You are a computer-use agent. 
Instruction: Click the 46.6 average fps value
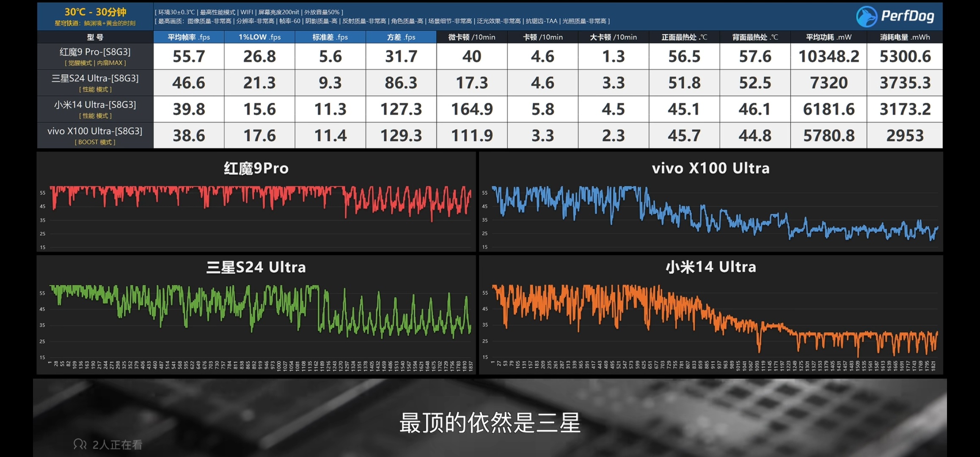(189, 83)
